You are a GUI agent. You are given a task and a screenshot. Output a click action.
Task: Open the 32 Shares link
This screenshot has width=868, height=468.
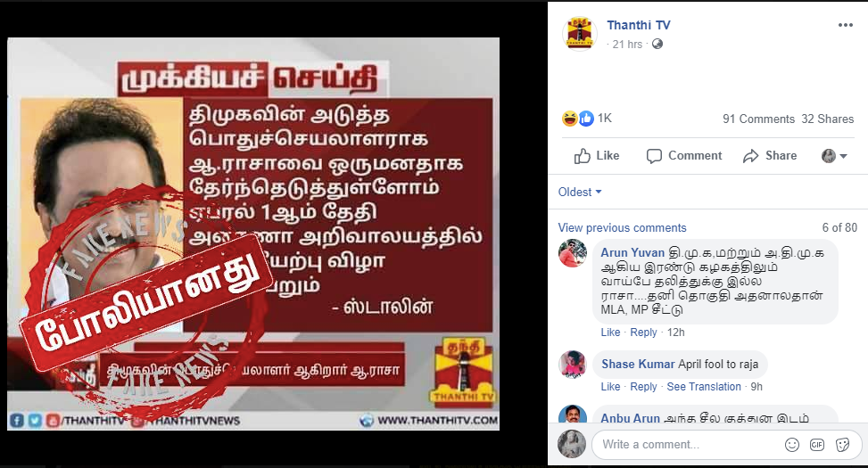click(828, 119)
